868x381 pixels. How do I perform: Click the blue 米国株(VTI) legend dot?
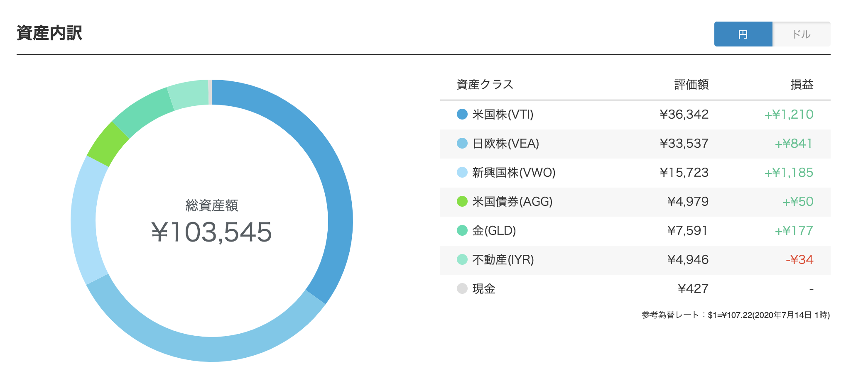[462, 114]
